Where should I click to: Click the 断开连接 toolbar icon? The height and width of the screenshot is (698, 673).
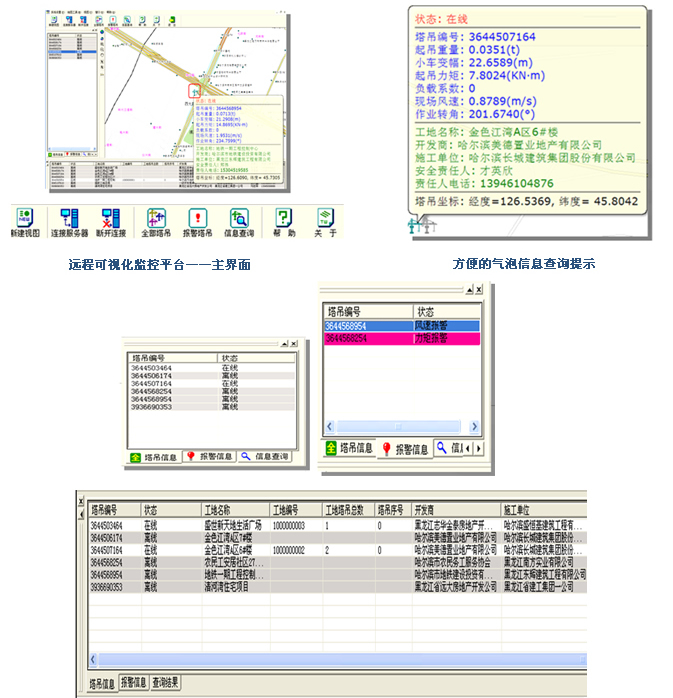pyautogui.click(x=111, y=222)
